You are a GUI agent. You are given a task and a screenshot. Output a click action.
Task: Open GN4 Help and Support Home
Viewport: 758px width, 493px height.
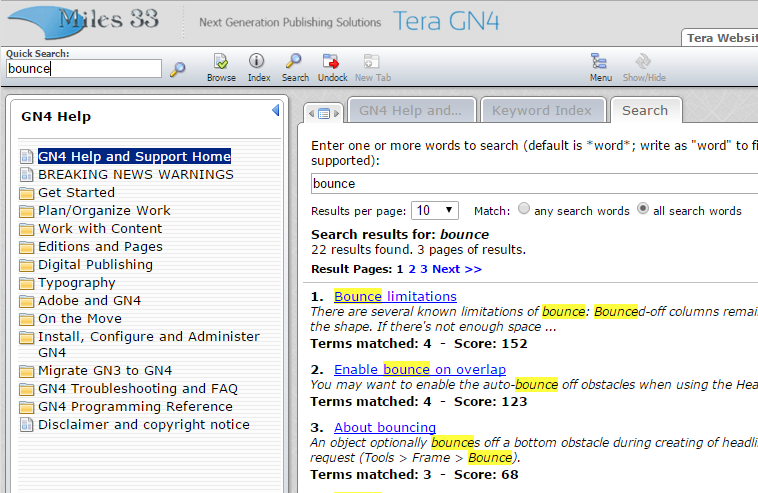pos(134,157)
